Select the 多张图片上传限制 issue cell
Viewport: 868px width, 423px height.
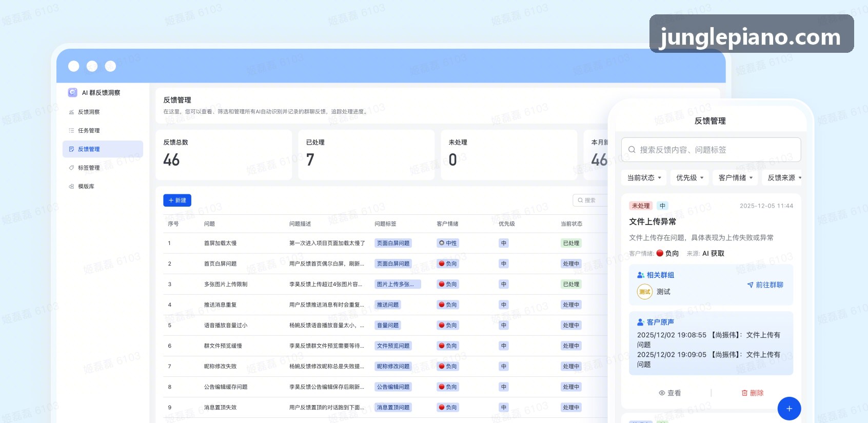point(226,285)
